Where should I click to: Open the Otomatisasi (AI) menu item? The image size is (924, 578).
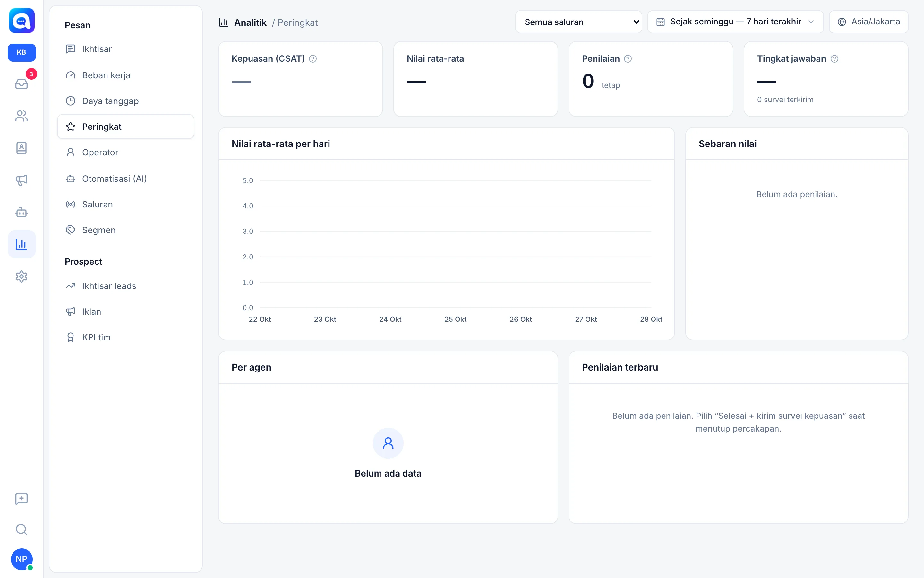pyautogui.click(x=126, y=179)
